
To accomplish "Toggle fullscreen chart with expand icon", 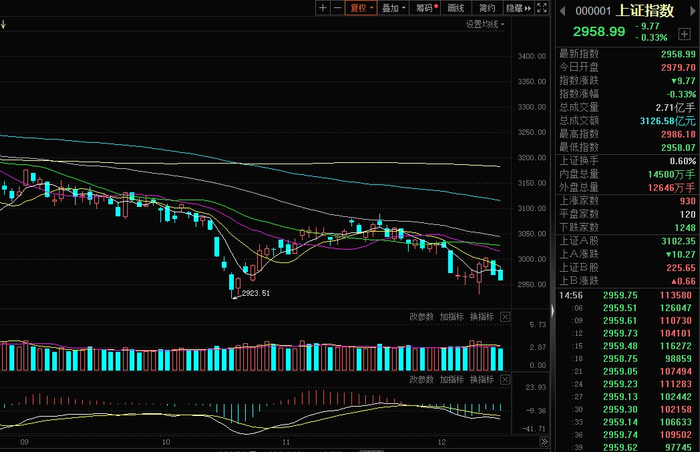I will (x=542, y=8).
